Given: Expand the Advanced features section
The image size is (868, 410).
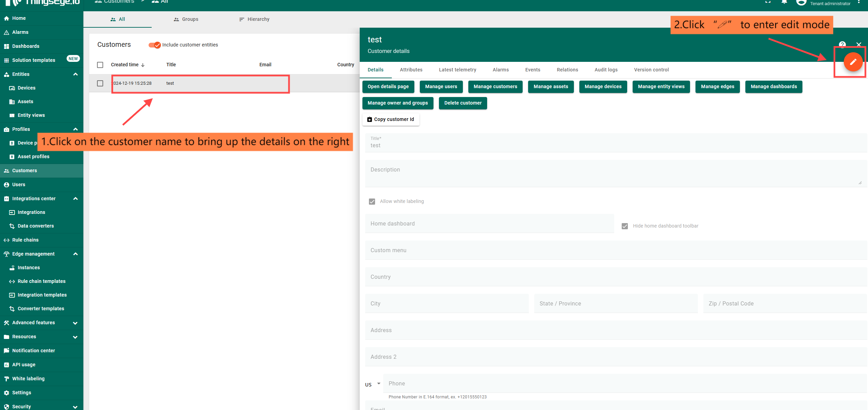Looking at the screenshot, I should point(75,323).
